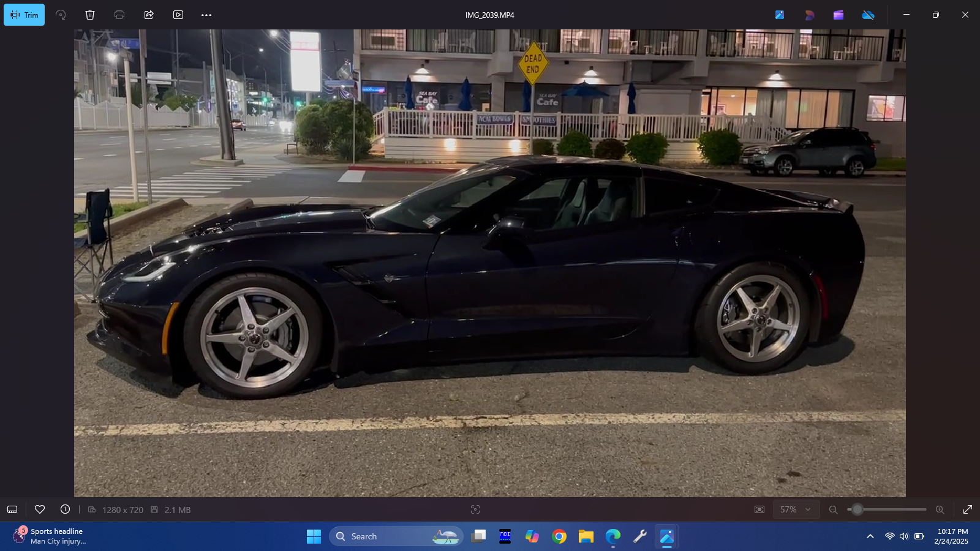Open the Print dialog via printer icon
The width and height of the screenshot is (980, 551).
click(119, 15)
